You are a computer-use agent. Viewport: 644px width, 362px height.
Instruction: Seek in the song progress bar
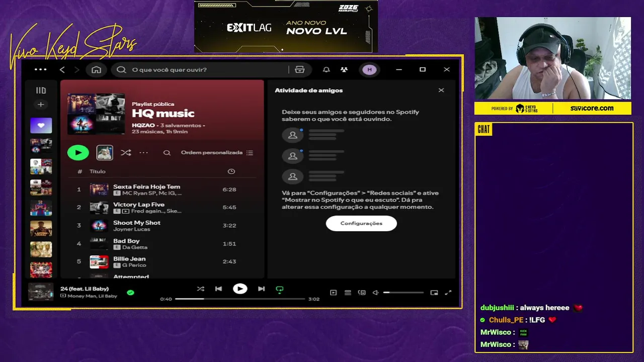(x=240, y=299)
